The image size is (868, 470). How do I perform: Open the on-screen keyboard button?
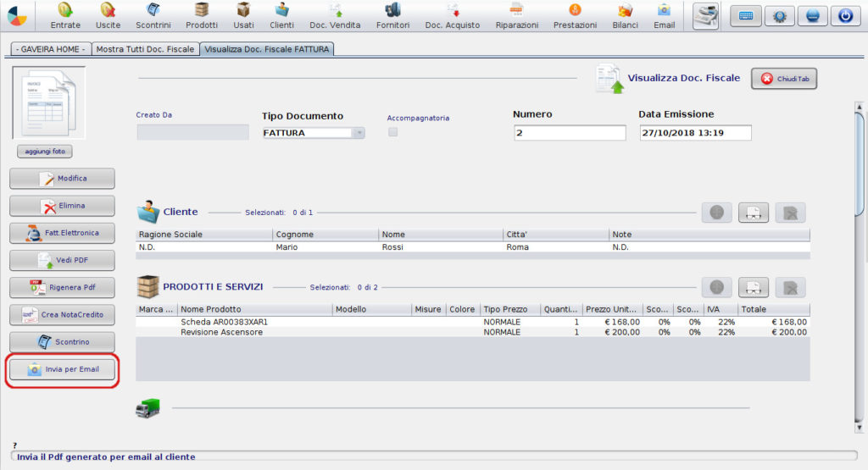click(746, 15)
